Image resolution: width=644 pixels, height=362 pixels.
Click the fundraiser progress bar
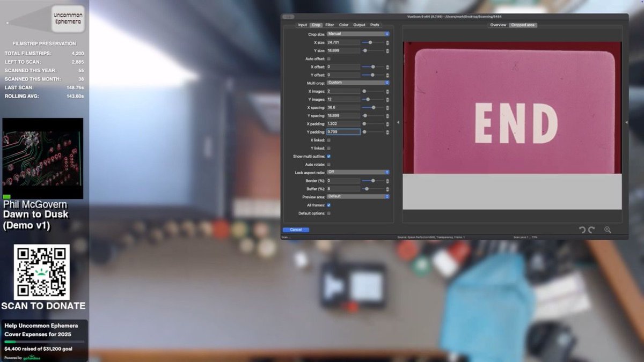coord(44,342)
